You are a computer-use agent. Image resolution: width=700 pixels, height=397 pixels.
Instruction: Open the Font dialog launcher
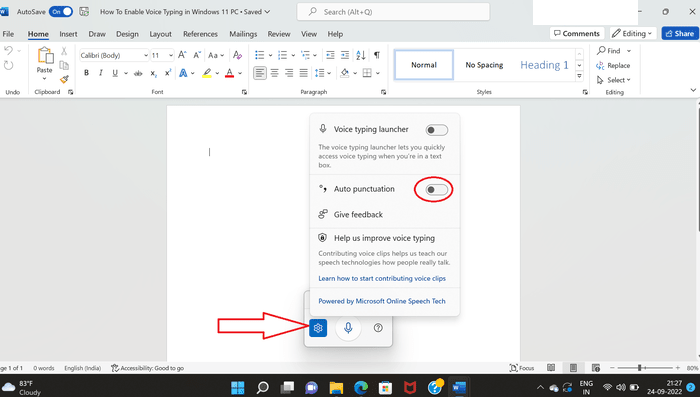pyautogui.click(x=244, y=92)
